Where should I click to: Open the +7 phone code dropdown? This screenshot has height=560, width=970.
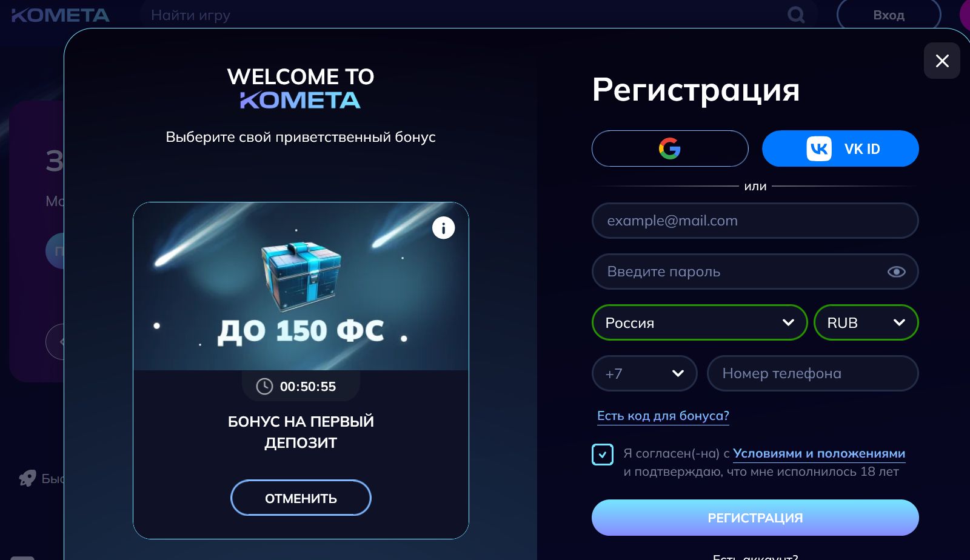tap(644, 373)
